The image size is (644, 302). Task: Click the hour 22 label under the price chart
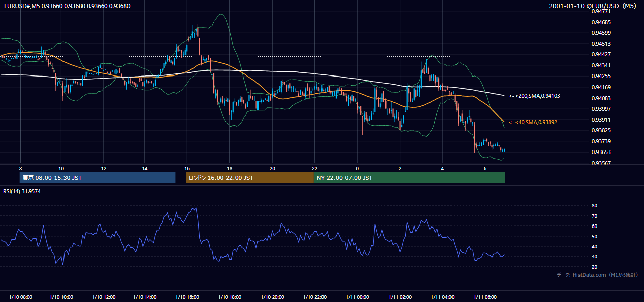pos(314,168)
